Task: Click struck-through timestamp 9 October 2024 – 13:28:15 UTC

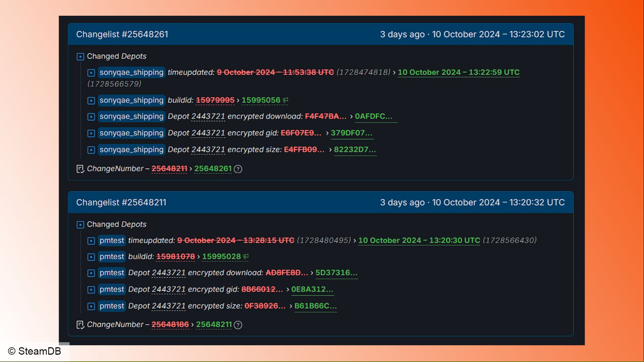Action: click(236, 240)
